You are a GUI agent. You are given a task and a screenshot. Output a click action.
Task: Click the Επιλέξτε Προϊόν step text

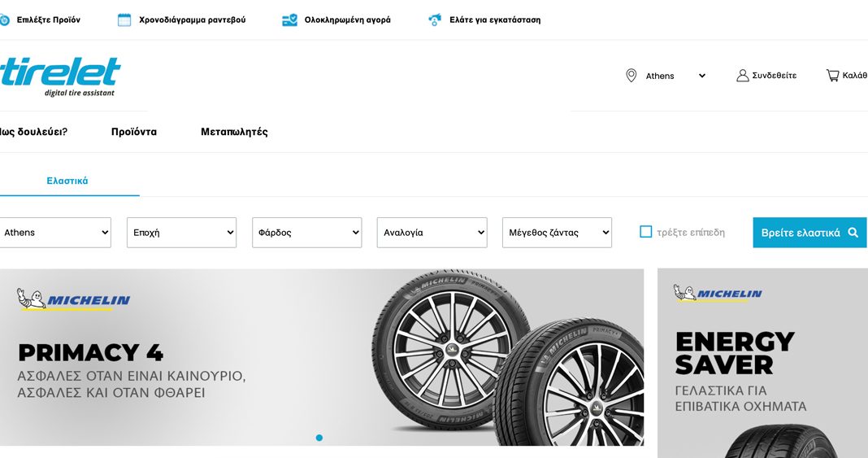48,20
